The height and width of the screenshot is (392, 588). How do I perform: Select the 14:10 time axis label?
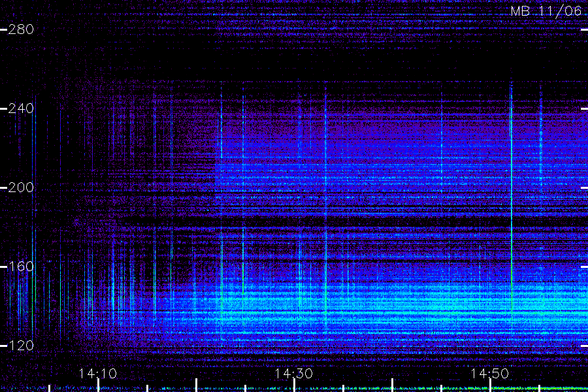click(x=98, y=374)
